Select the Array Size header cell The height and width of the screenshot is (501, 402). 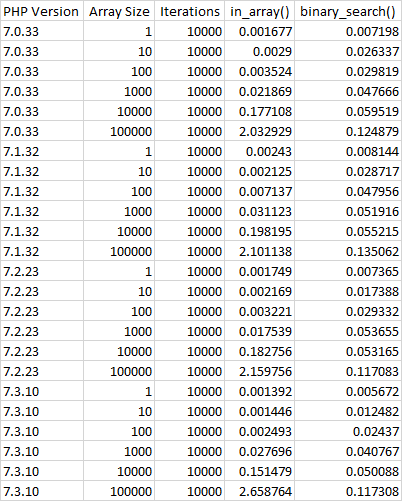pyautogui.click(x=119, y=11)
